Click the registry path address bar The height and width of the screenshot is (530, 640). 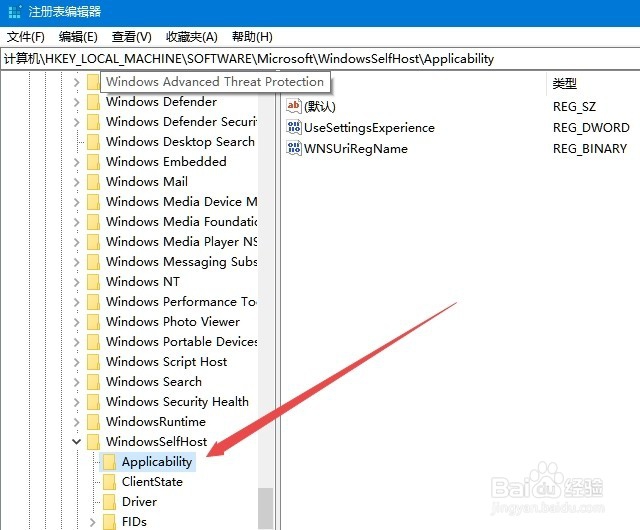[x=320, y=59]
